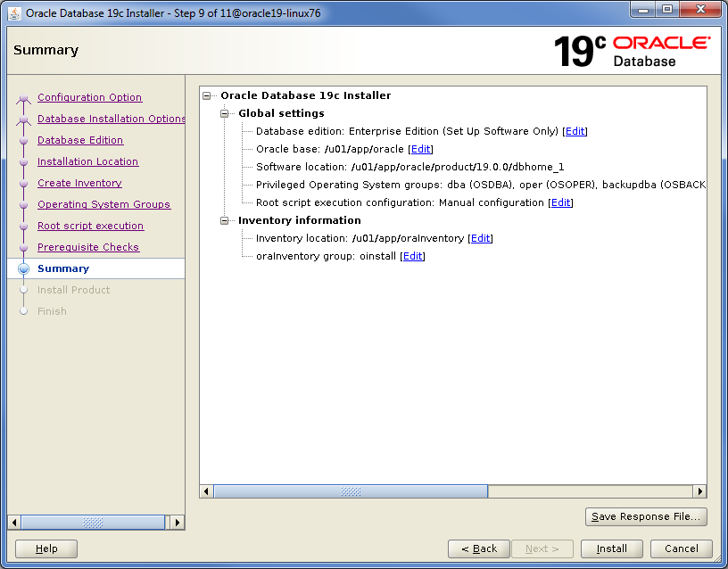
Task: Collapse the Inventory information section
Action: (x=224, y=220)
